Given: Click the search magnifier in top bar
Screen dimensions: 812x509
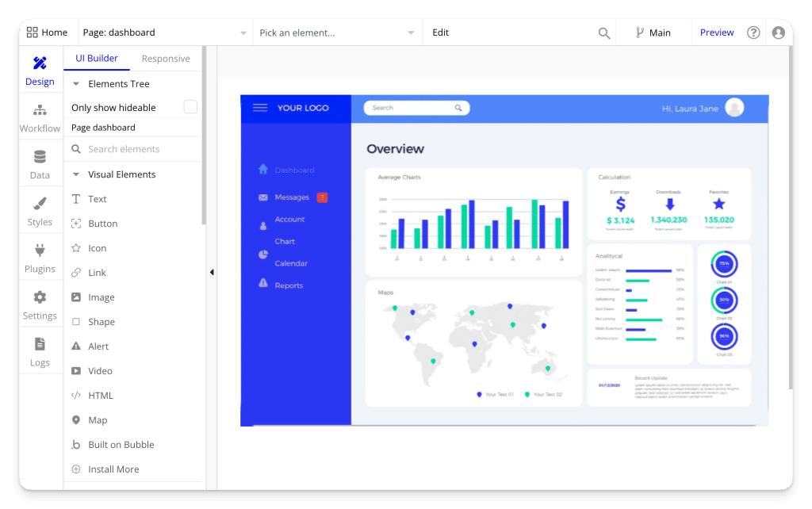Looking at the screenshot, I should pos(603,33).
